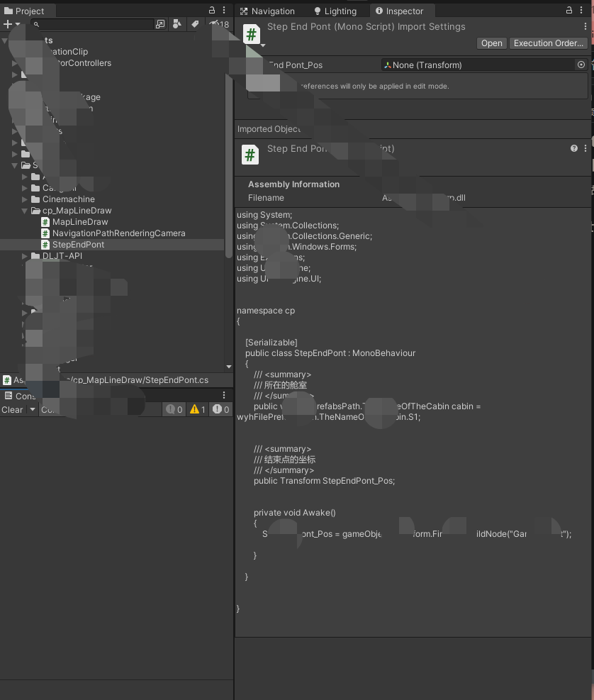The height and width of the screenshot is (700, 594).
Task: Expand the DLJT-API folder arrow
Action: click(25, 256)
